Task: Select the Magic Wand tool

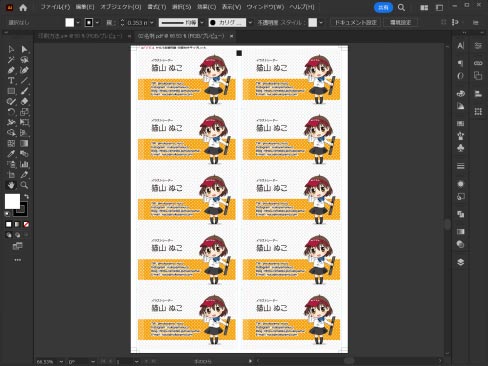Action: click(x=11, y=60)
